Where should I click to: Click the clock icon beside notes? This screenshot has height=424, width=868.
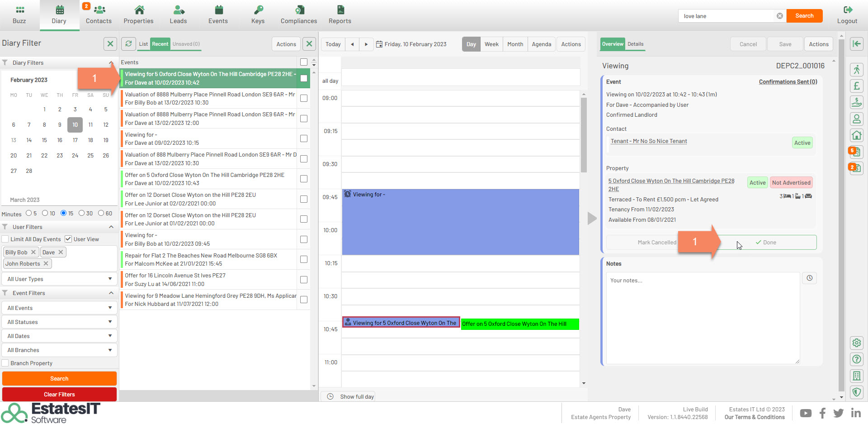[x=809, y=278]
